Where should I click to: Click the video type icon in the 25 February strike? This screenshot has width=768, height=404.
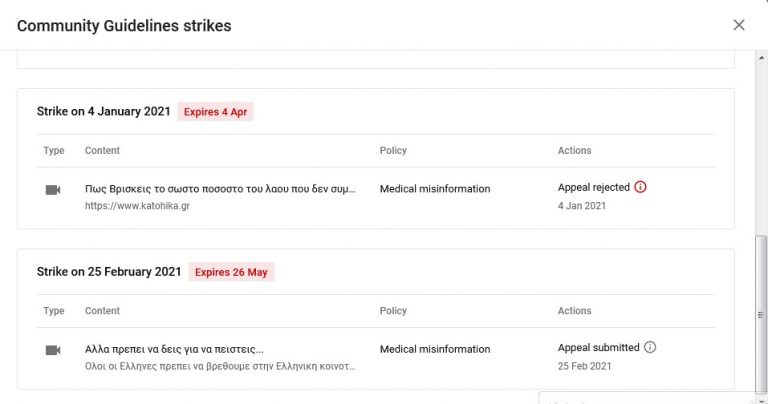point(53,350)
